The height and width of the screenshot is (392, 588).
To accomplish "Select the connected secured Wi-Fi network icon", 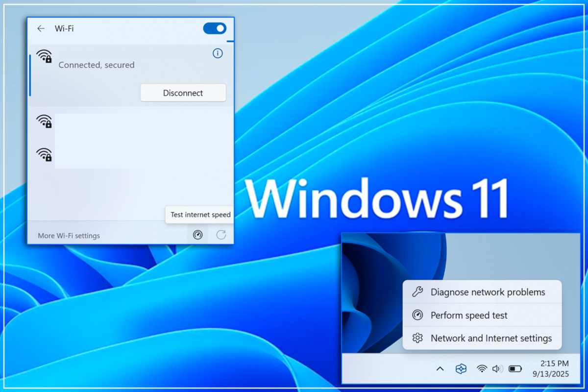I will [x=44, y=56].
